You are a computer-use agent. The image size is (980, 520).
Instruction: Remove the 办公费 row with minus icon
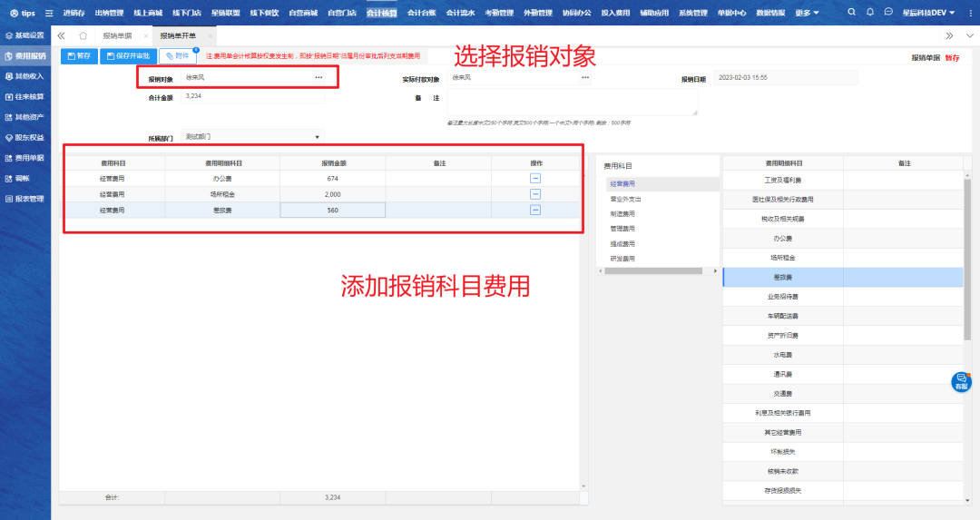tap(535, 179)
